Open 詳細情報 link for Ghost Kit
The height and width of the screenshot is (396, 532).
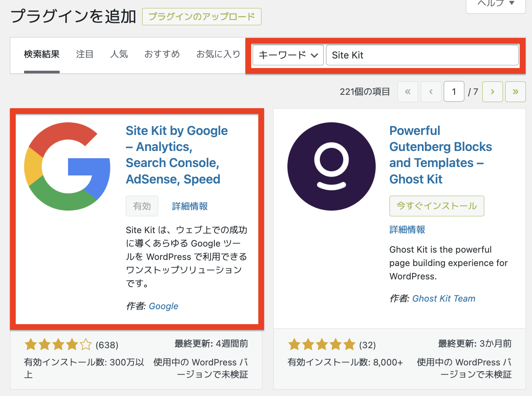point(407,230)
